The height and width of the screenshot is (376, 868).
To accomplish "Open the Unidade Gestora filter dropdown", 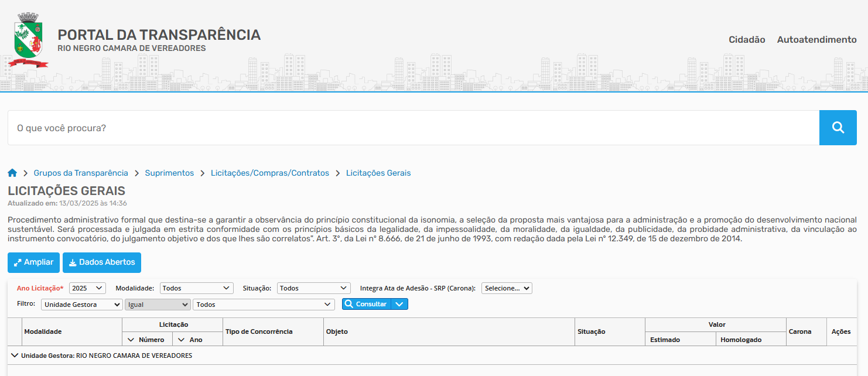I will pyautogui.click(x=81, y=305).
